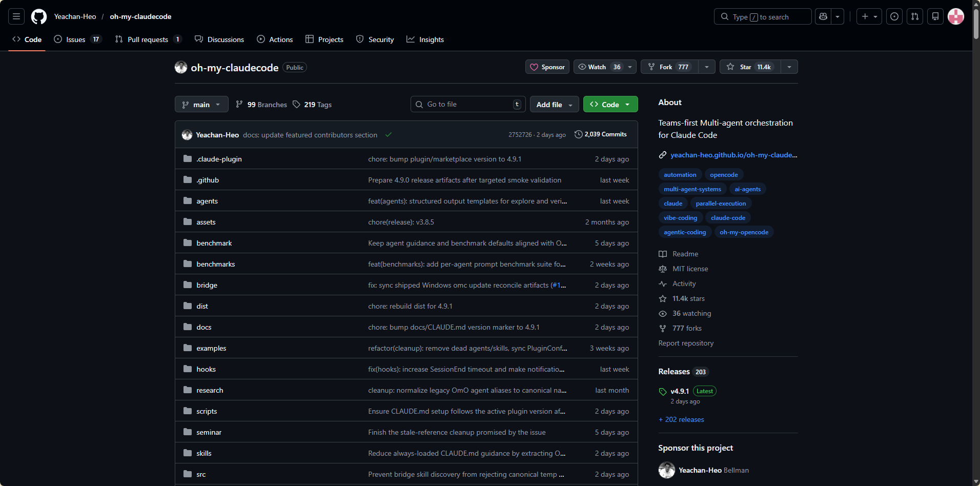Expand the Add file dropdown
980x486 pixels.
pyautogui.click(x=554, y=105)
